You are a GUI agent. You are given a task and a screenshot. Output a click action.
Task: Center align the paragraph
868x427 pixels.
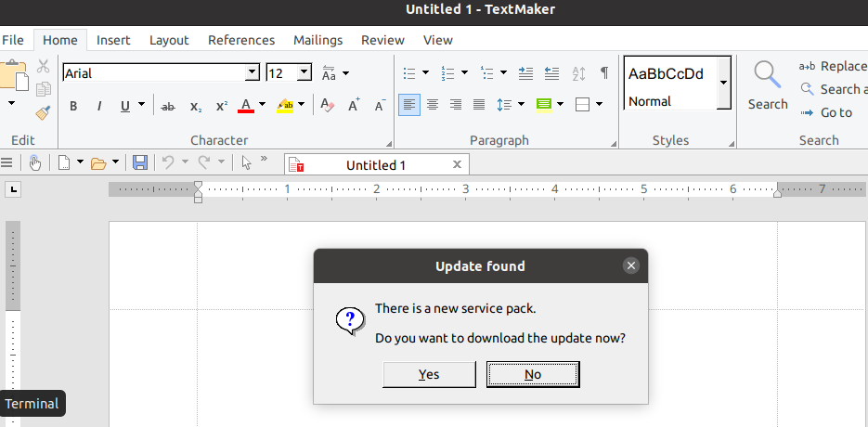(433, 104)
